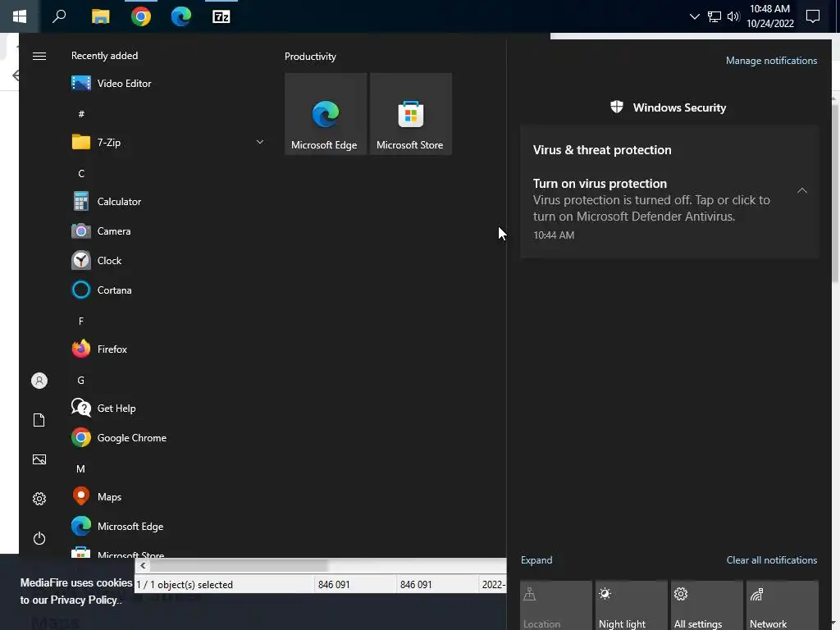Viewport: 840px width, 630px height.
Task: Launch Microsoft Edge from taskbar
Action: point(181,16)
